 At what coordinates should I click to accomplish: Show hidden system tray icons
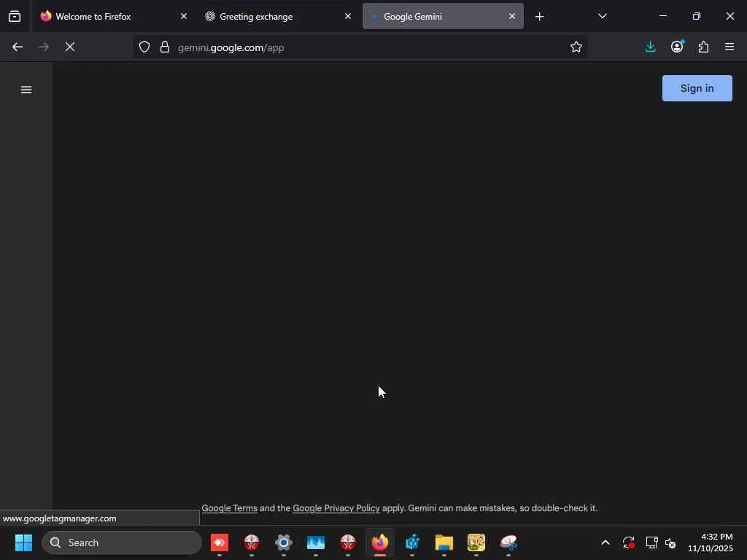tap(605, 542)
